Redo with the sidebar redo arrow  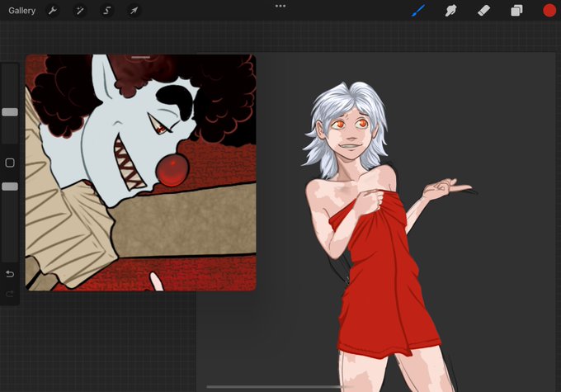click(10, 295)
